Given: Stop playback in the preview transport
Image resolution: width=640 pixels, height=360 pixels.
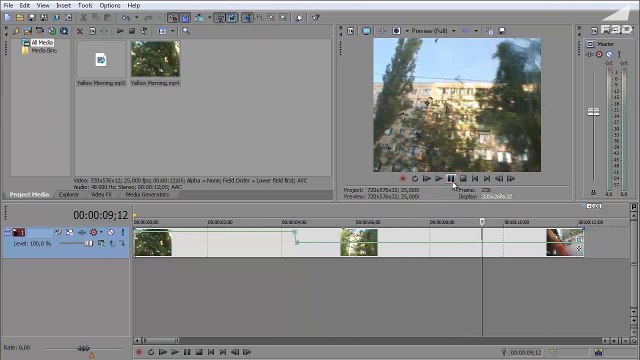Looking at the screenshot, I should (463, 179).
